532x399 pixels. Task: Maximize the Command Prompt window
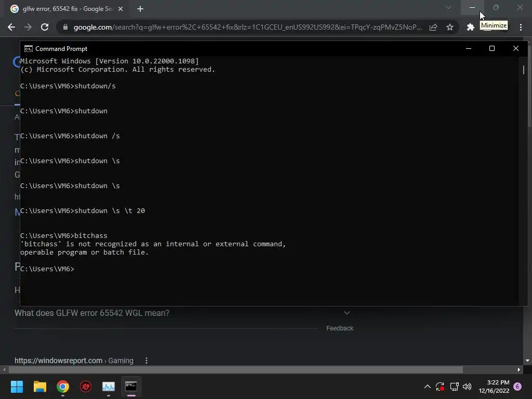tap(492, 48)
